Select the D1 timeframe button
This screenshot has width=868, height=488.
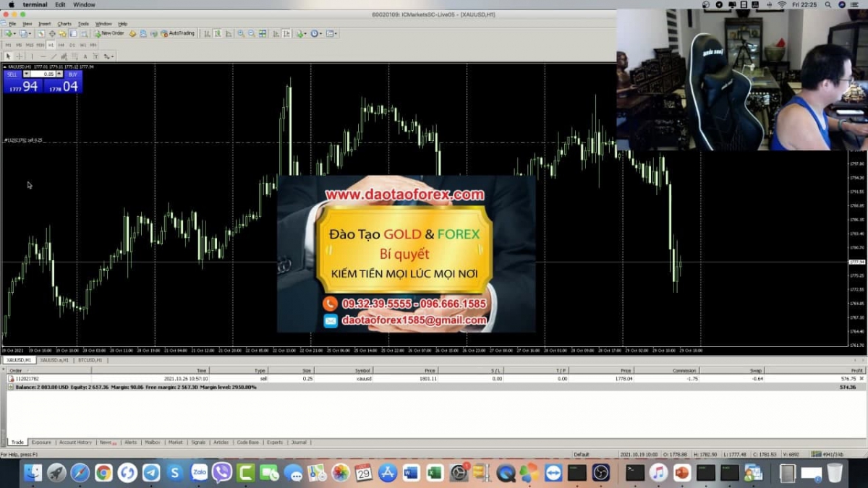pyautogui.click(x=72, y=45)
